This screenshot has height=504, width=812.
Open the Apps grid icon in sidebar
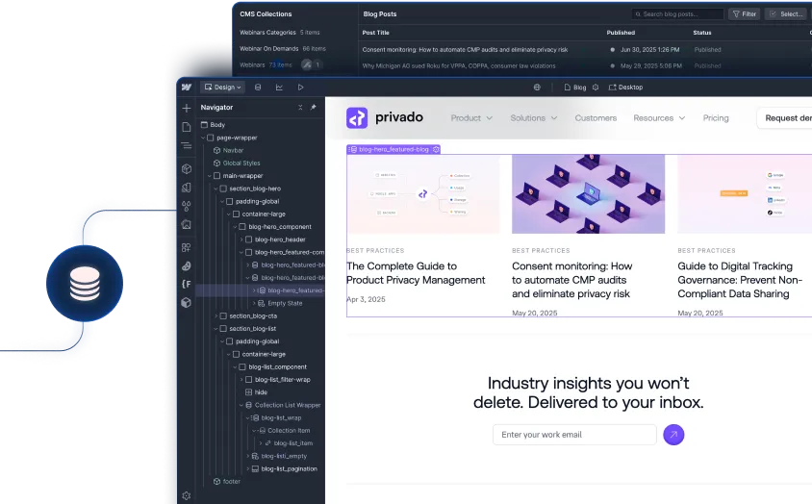pyautogui.click(x=187, y=247)
